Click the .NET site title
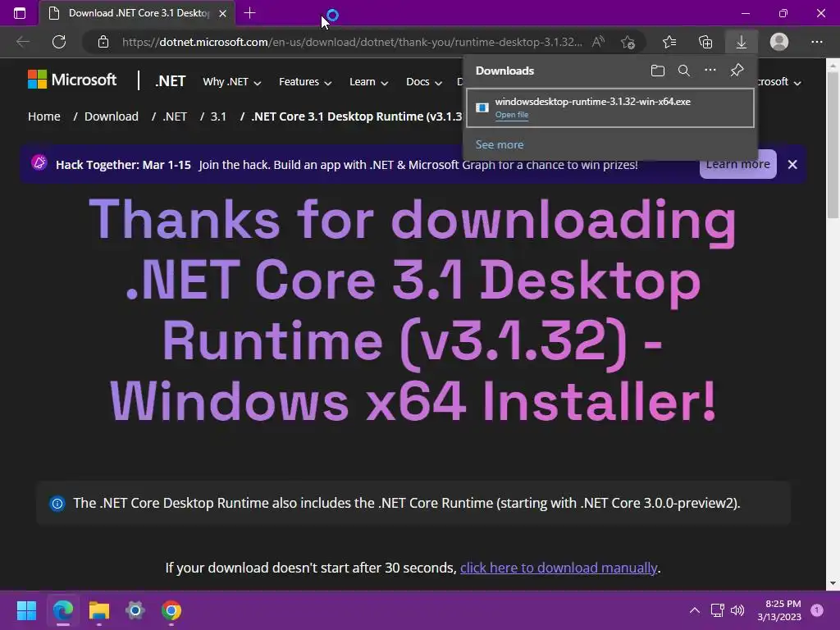The height and width of the screenshot is (630, 840). coord(170,81)
